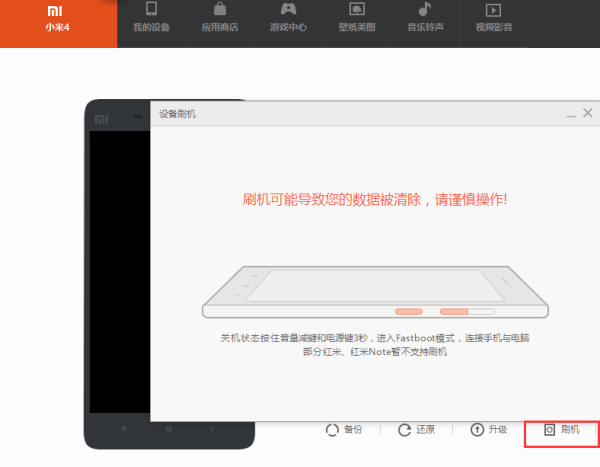This screenshot has height=467, width=600.
Task: Click the phone back key icon
Action: click(212, 429)
